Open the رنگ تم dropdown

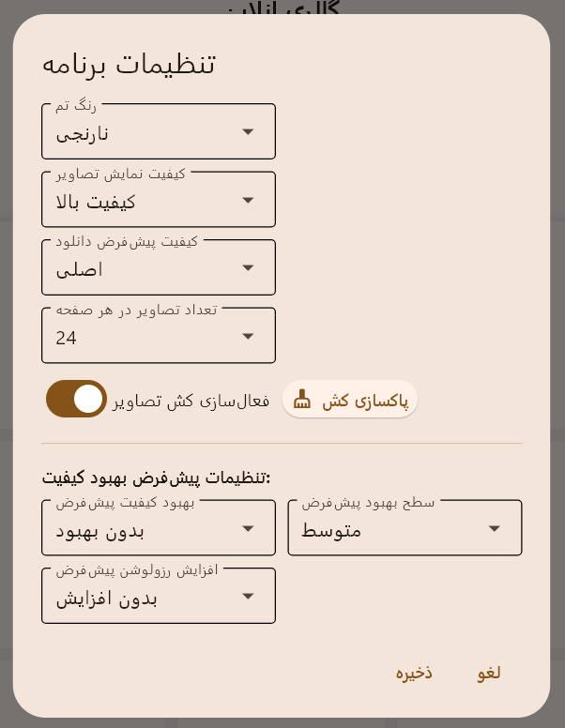click(158, 132)
